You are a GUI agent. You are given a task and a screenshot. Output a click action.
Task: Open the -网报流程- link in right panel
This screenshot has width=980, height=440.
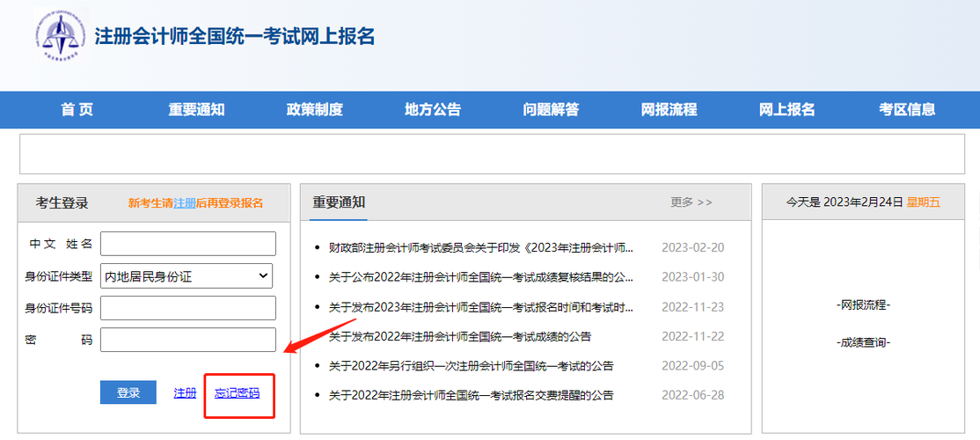click(x=862, y=305)
